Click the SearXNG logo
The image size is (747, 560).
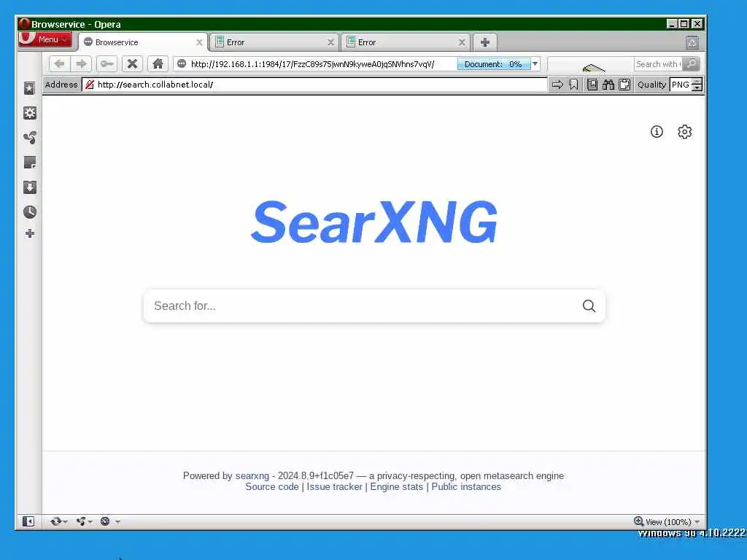click(x=374, y=222)
